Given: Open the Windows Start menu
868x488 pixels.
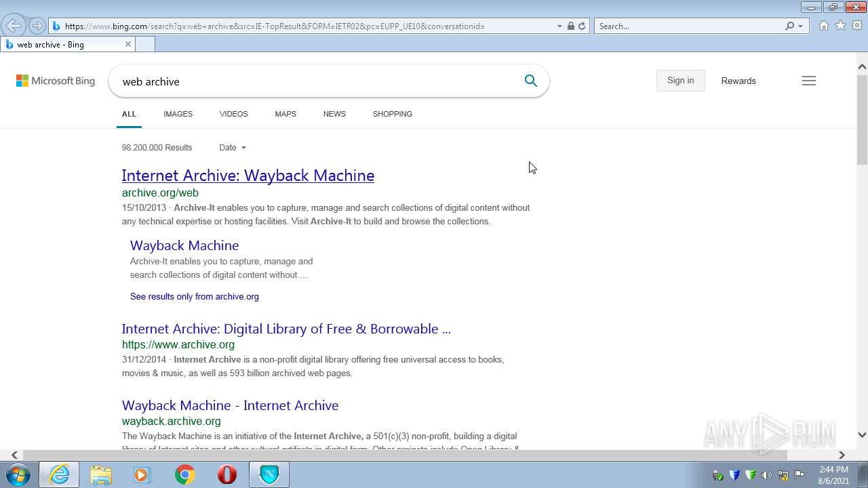Looking at the screenshot, I should click(18, 474).
